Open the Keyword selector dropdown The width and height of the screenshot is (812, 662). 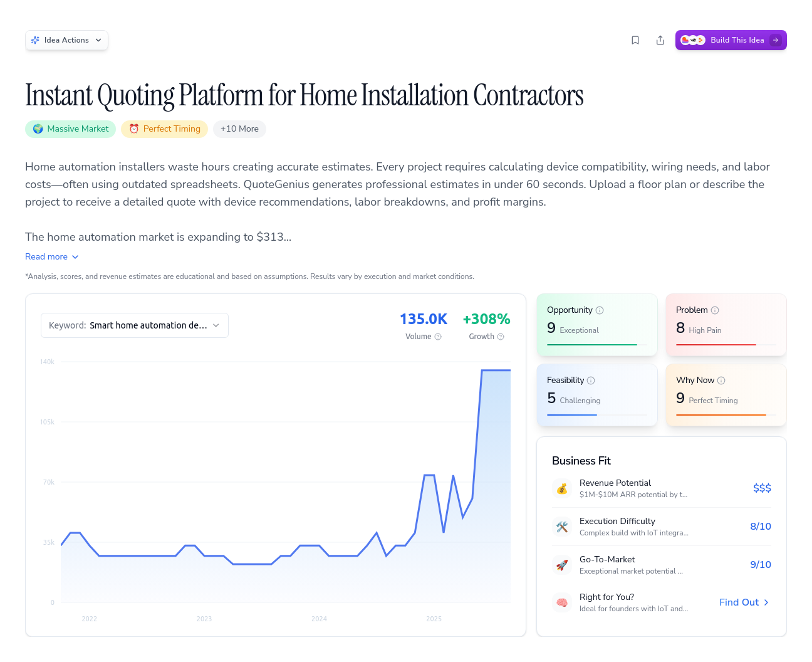tap(135, 325)
